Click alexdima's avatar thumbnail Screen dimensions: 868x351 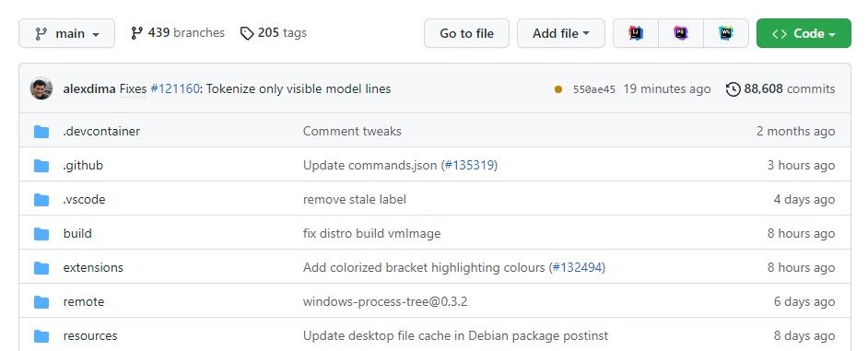[x=41, y=88]
